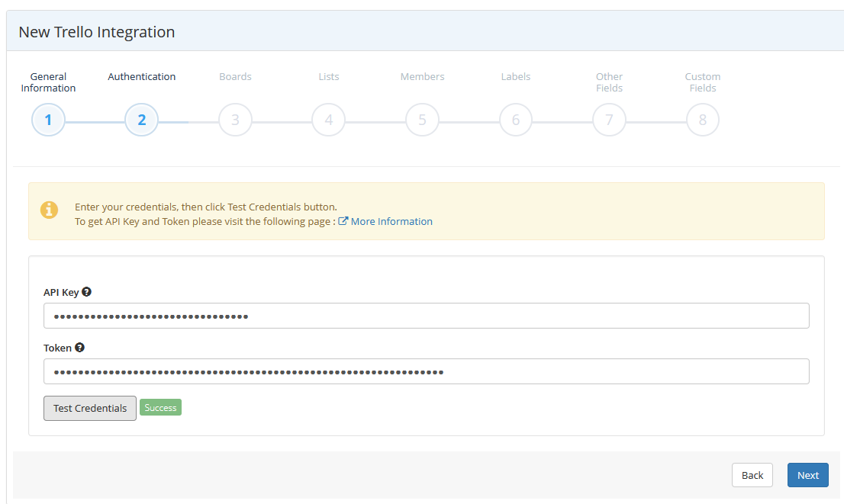The height and width of the screenshot is (504, 844).
Task: Select step circle 1 for General Information
Action: point(48,120)
